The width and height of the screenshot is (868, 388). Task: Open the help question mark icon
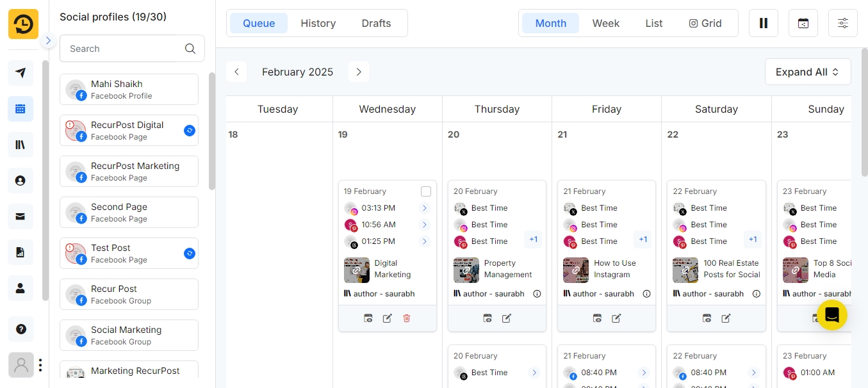coord(20,329)
